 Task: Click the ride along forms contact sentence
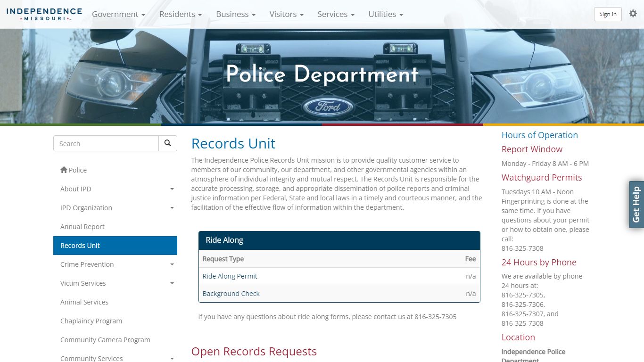click(x=327, y=317)
